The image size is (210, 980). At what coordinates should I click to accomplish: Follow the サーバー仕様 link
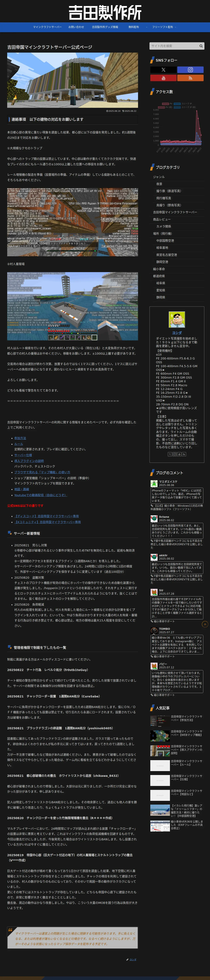23,455
